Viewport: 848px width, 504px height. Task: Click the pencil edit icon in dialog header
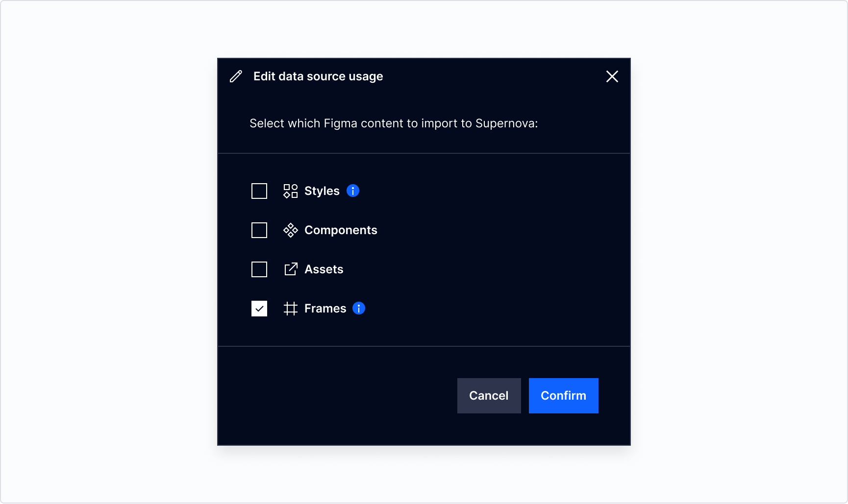click(236, 76)
